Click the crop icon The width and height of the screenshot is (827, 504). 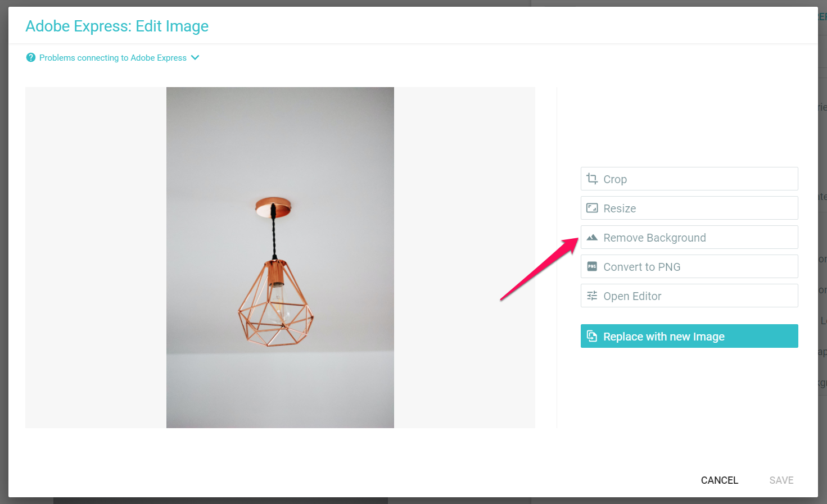[592, 179]
